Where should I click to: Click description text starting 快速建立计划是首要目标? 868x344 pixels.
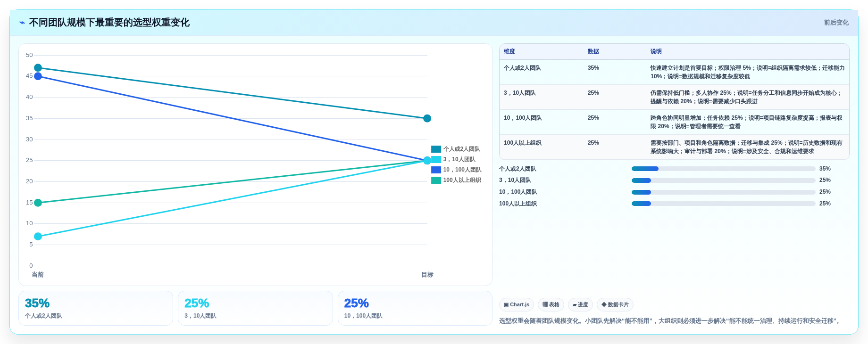pyautogui.click(x=748, y=72)
